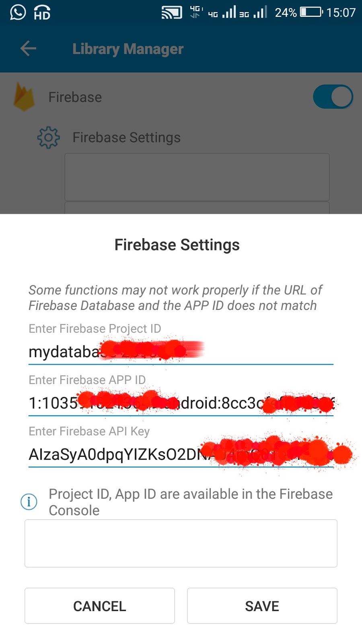Tap the cast screen status icon
This screenshot has height=644, width=362.
pos(172,12)
